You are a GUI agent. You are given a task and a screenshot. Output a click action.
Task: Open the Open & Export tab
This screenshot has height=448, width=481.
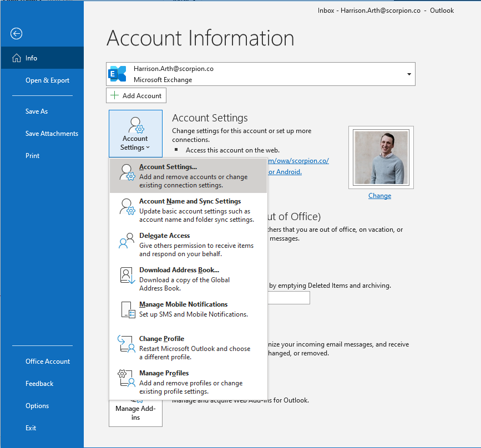click(42, 80)
